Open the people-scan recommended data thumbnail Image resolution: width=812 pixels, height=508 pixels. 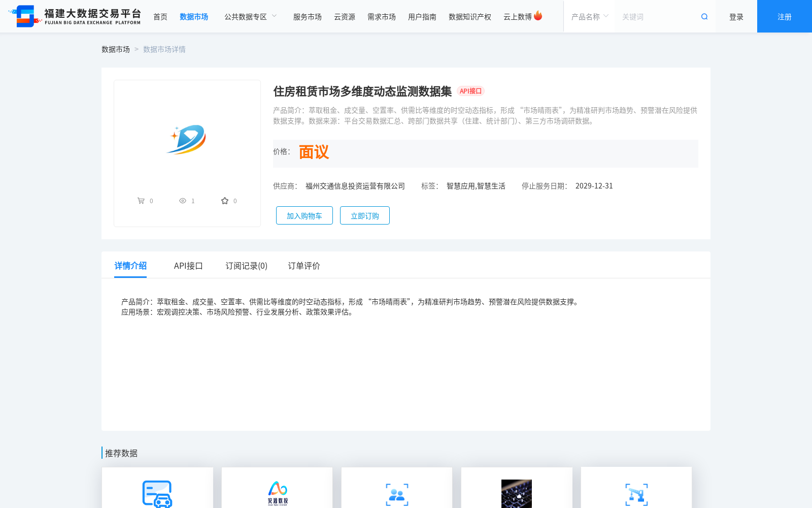coord(397,494)
